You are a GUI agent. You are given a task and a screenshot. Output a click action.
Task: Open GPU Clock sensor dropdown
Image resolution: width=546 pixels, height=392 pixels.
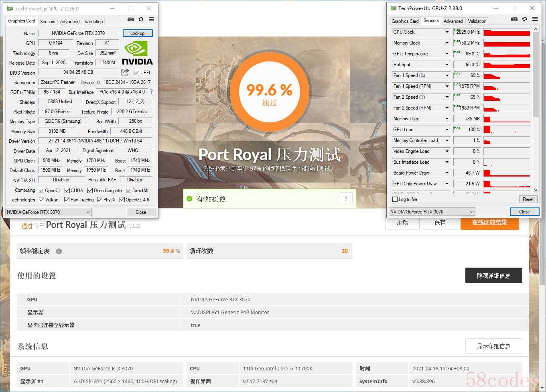tap(447, 32)
